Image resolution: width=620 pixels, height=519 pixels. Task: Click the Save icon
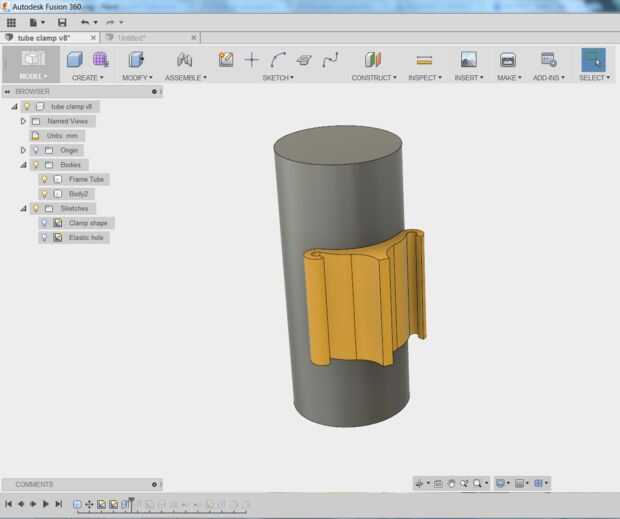pos(62,22)
